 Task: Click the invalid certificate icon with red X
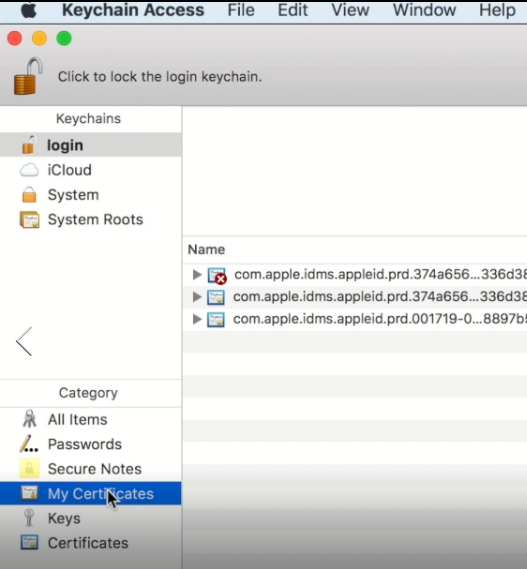tap(217, 276)
